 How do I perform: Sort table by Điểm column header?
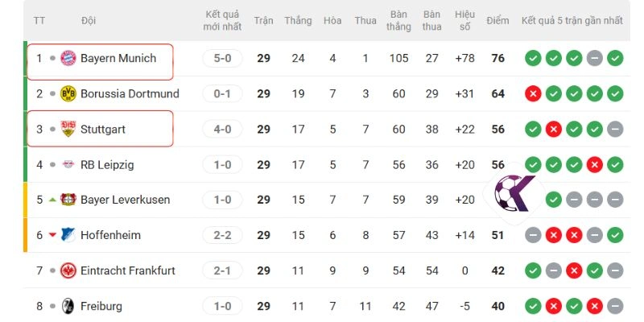click(x=497, y=20)
